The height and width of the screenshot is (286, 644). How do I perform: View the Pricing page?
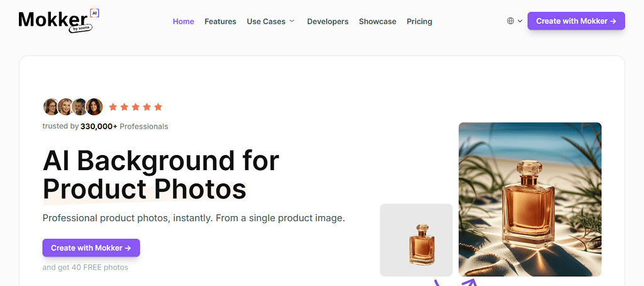point(419,21)
